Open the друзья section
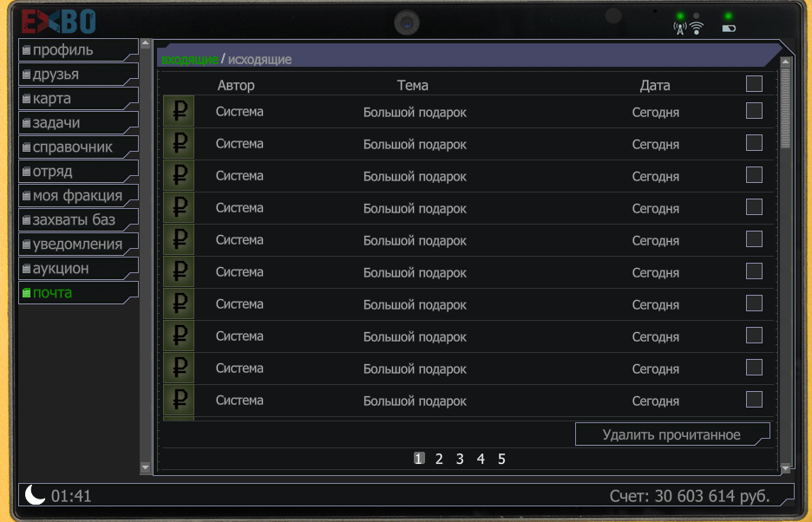The image size is (812, 522). 78,74
